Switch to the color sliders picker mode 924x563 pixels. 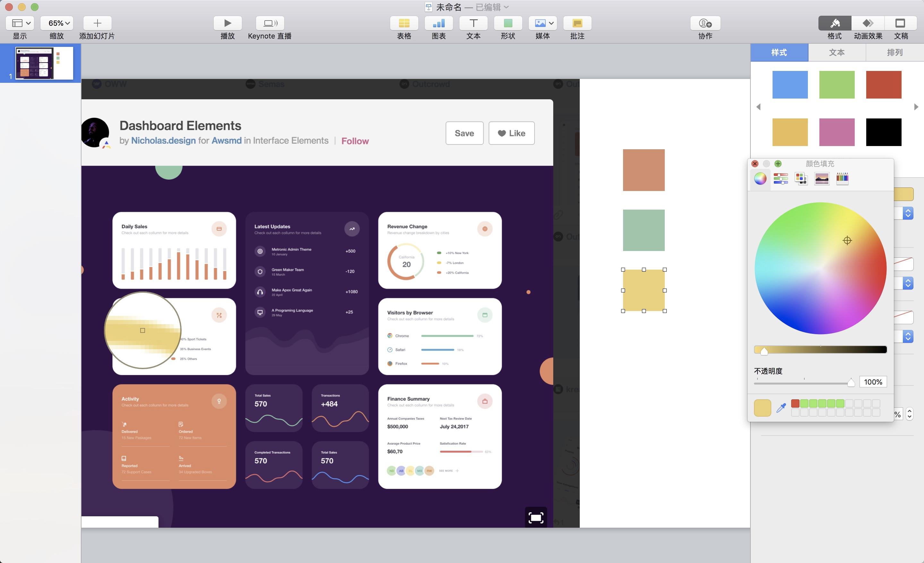pos(781,178)
